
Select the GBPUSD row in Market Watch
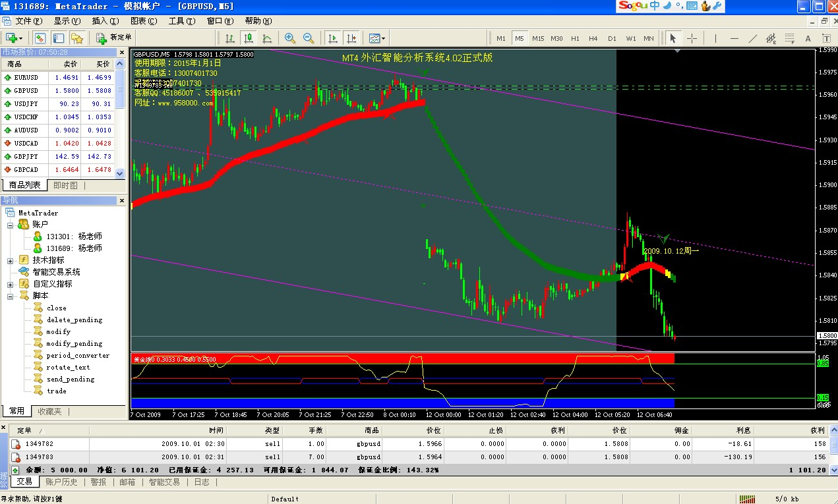point(57,90)
